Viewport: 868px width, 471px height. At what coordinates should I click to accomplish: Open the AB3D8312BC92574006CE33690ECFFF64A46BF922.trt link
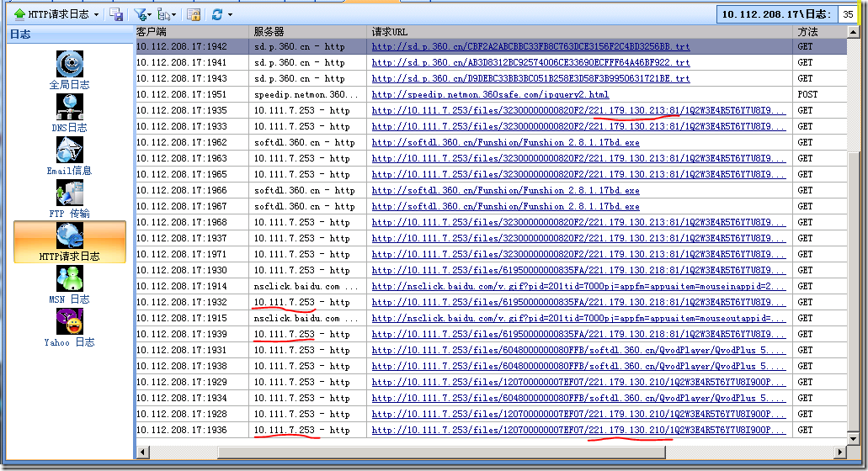[x=530, y=62]
